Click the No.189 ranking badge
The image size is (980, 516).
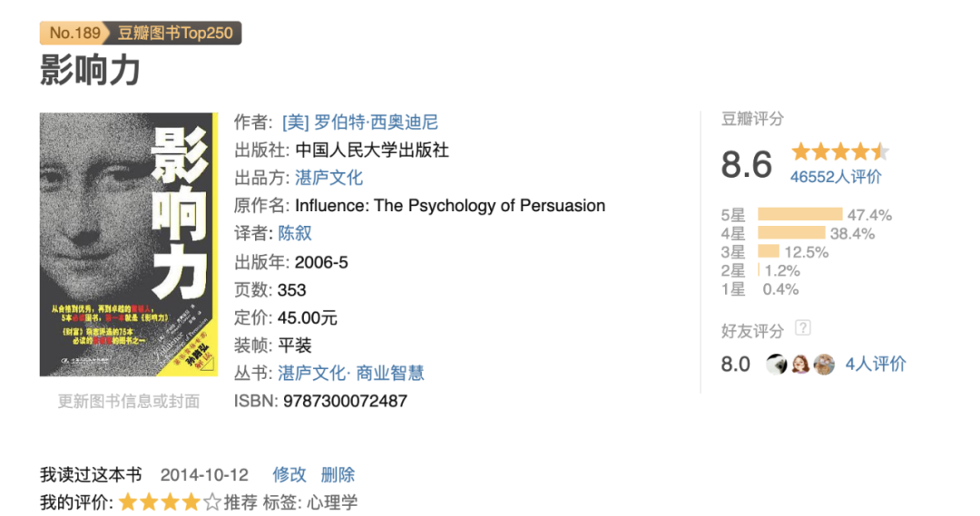73,34
